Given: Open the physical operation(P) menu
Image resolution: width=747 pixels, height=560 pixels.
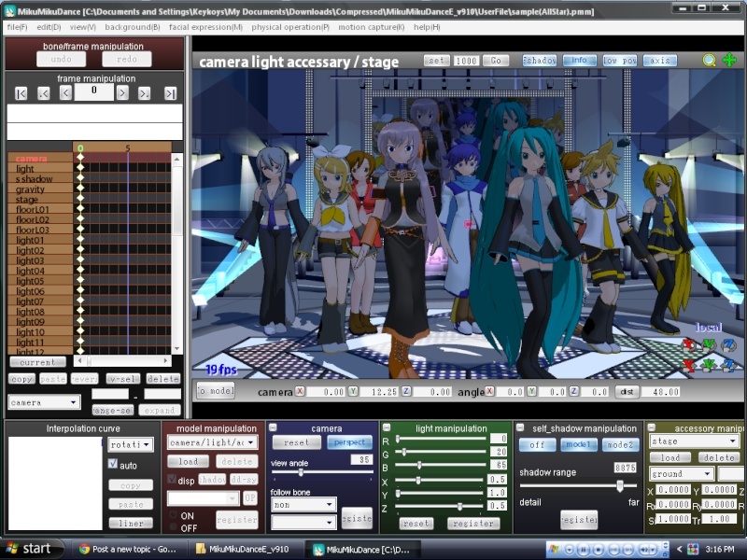Looking at the screenshot, I should pos(290,27).
